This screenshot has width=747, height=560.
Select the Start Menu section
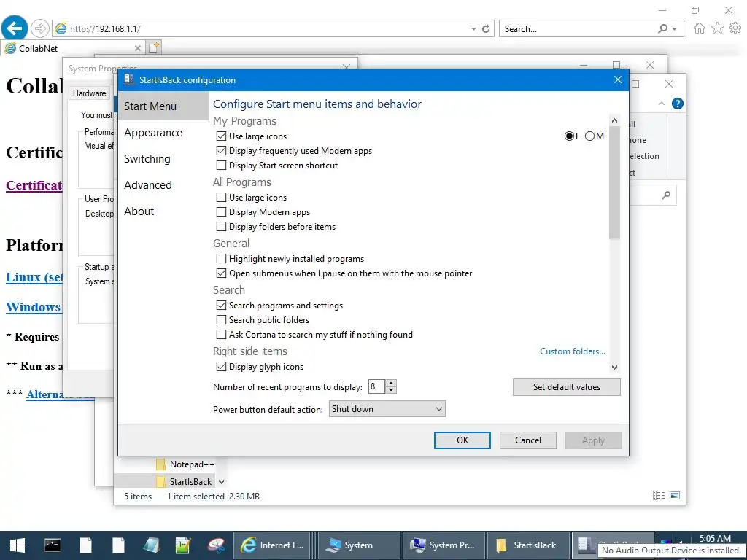point(163,106)
